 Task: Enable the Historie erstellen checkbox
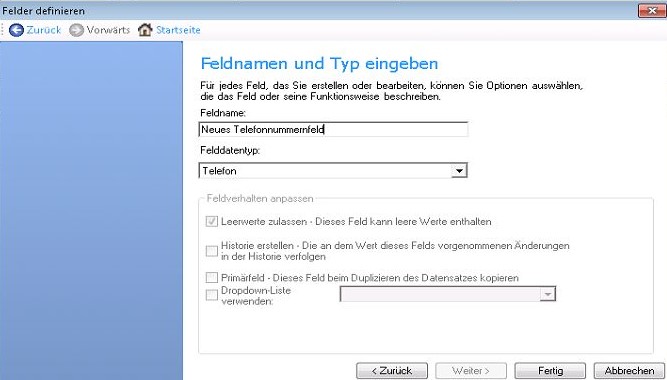pos(211,251)
